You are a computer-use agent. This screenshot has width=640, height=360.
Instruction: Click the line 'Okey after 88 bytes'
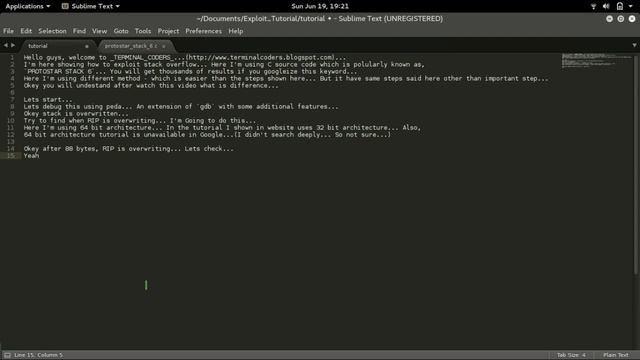(x=129, y=149)
